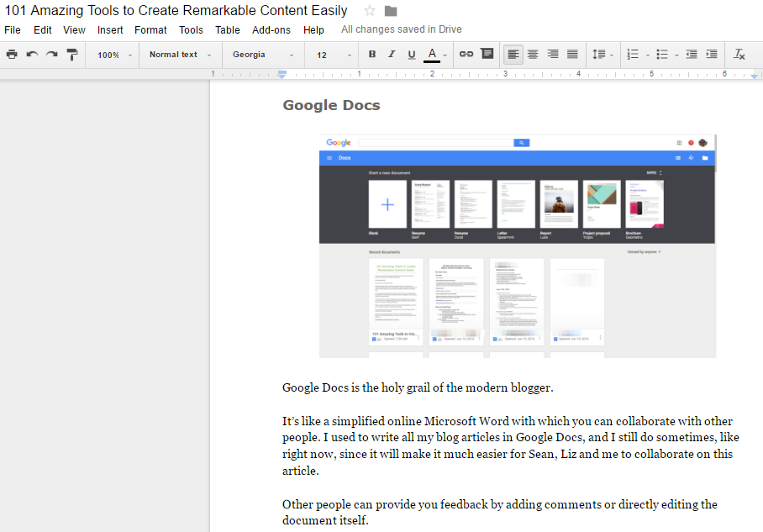This screenshot has height=532, width=763.
Task: Redo the last action
Action: click(x=52, y=55)
